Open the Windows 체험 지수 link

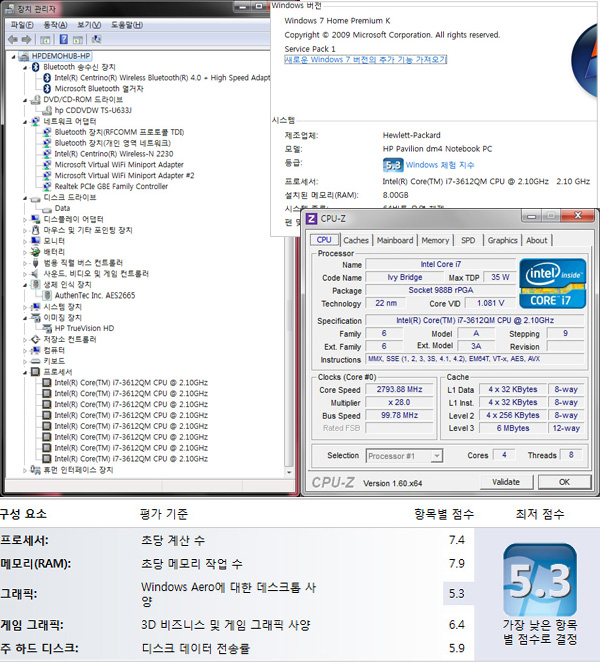click(440, 164)
